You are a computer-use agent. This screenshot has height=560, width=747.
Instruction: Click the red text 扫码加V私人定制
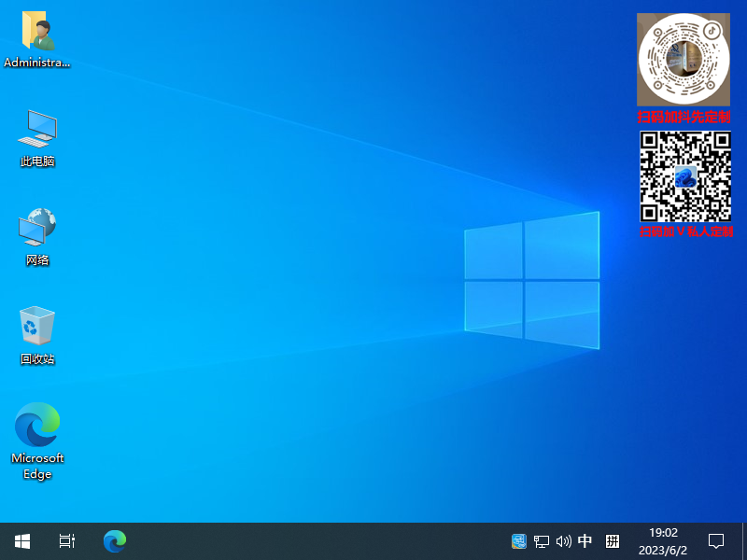pyautogui.click(x=686, y=231)
